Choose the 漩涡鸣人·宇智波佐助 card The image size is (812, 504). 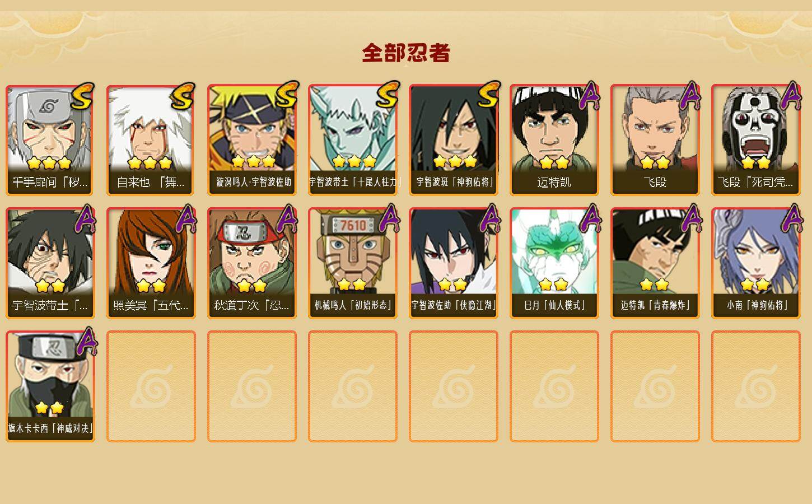pos(252,140)
